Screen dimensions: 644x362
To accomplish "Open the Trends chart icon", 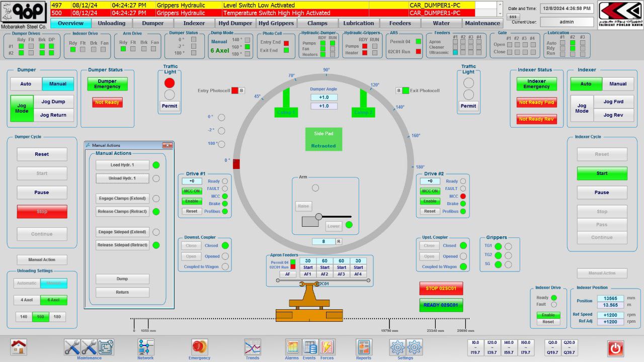I will (253, 347).
